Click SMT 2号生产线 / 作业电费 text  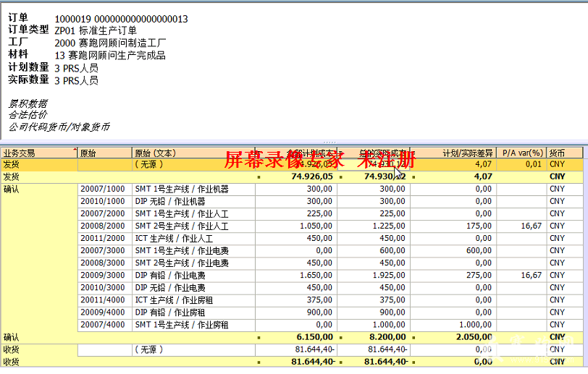[182, 263]
